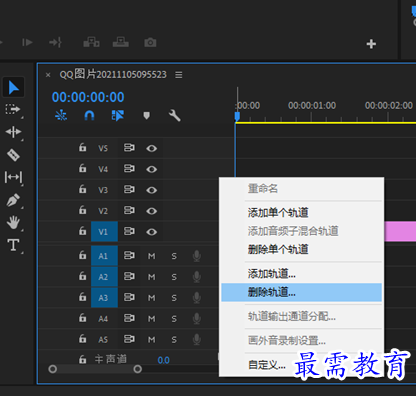Screen dimensions: 416x396
Task: Toggle A3 track targeting
Action: (104, 297)
